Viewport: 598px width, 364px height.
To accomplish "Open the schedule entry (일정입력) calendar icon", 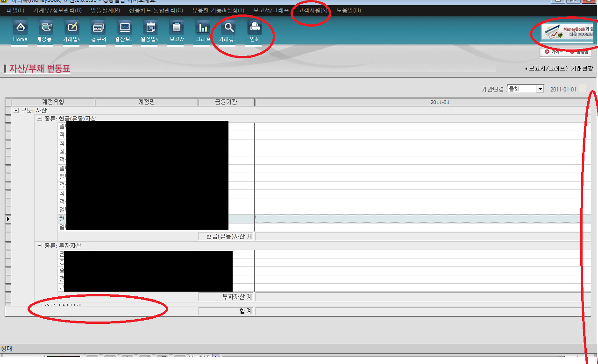I will tap(149, 28).
